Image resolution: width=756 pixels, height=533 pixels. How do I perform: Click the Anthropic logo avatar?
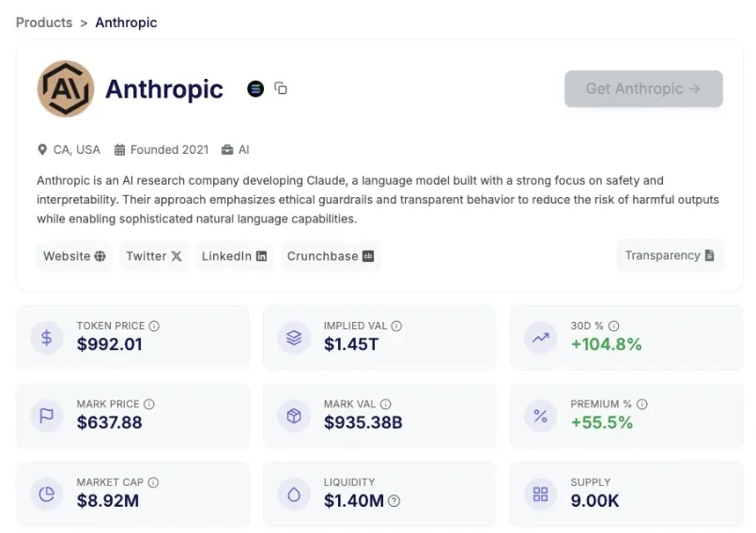coord(66,89)
